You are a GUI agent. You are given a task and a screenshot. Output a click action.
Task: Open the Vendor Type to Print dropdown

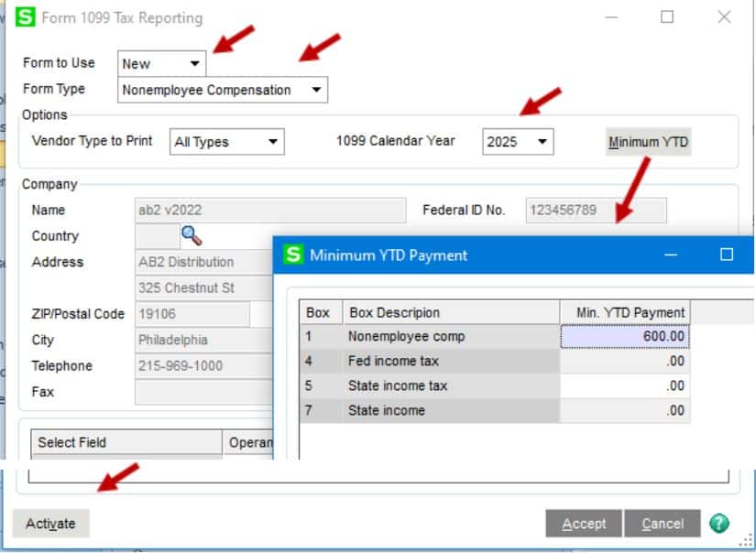272,141
